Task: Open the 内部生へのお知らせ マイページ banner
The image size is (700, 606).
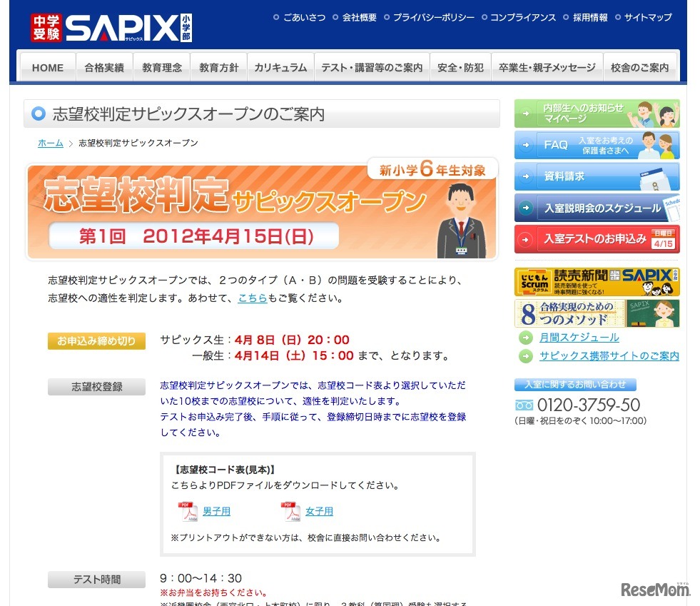Action: click(597, 113)
